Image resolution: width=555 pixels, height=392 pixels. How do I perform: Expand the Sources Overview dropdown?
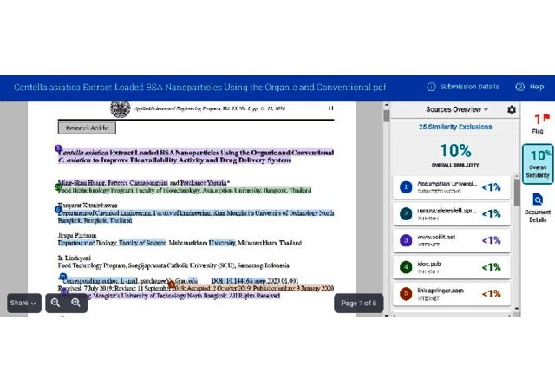point(457,110)
